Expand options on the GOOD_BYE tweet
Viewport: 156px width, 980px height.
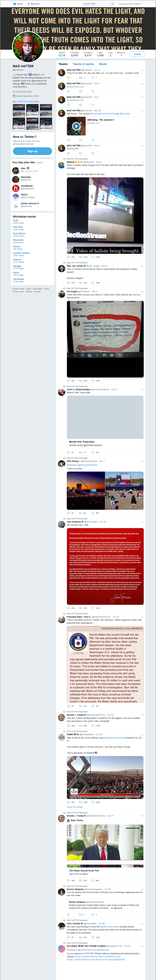tap(142, 146)
